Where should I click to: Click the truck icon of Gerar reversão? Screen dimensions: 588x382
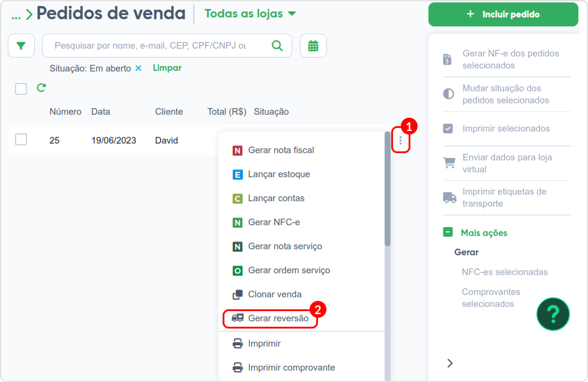238,318
